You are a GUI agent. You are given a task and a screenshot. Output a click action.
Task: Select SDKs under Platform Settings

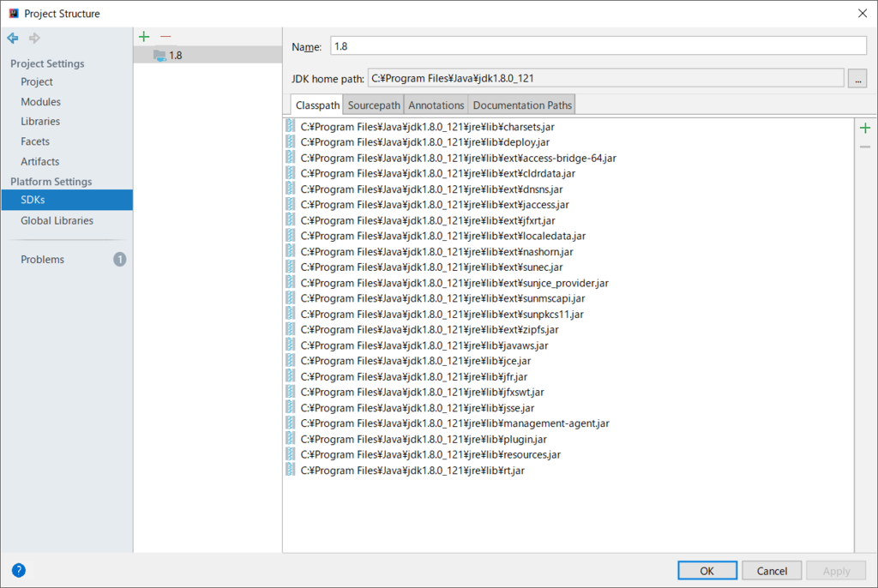tap(67, 200)
